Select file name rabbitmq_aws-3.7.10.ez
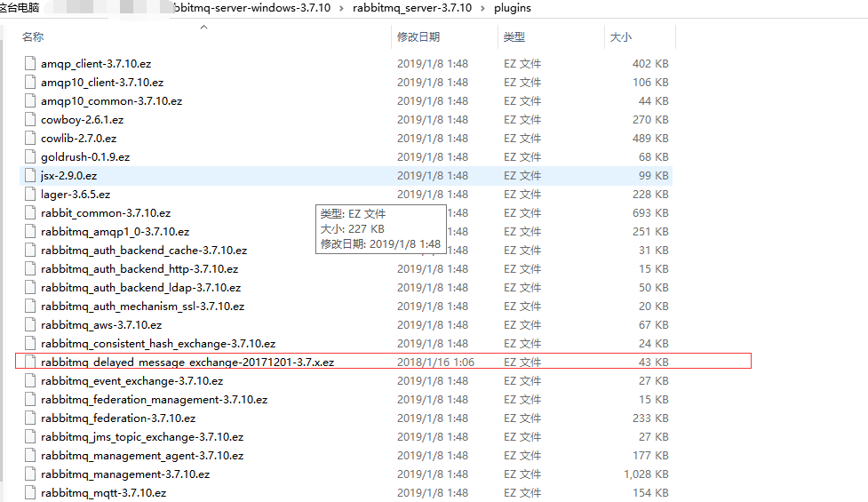This screenshot has height=502, width=868. pyautogui.click(x=101, y=325)
